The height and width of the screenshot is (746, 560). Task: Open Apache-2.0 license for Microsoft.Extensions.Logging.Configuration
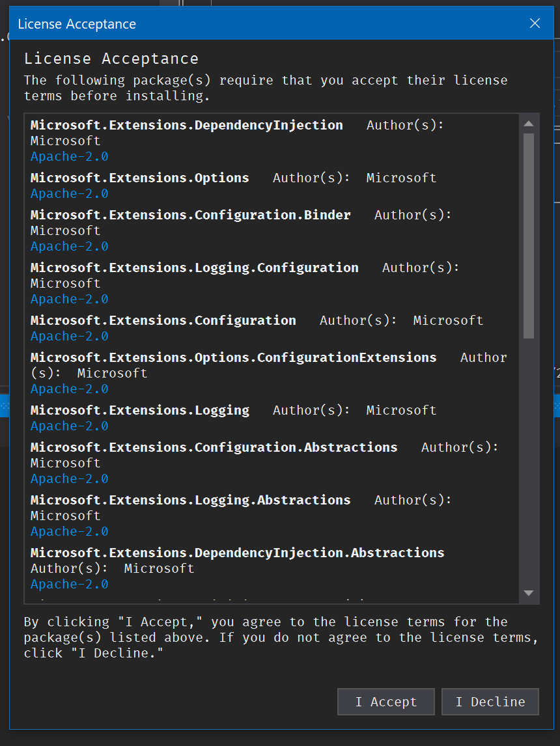[x=70, y=299]
